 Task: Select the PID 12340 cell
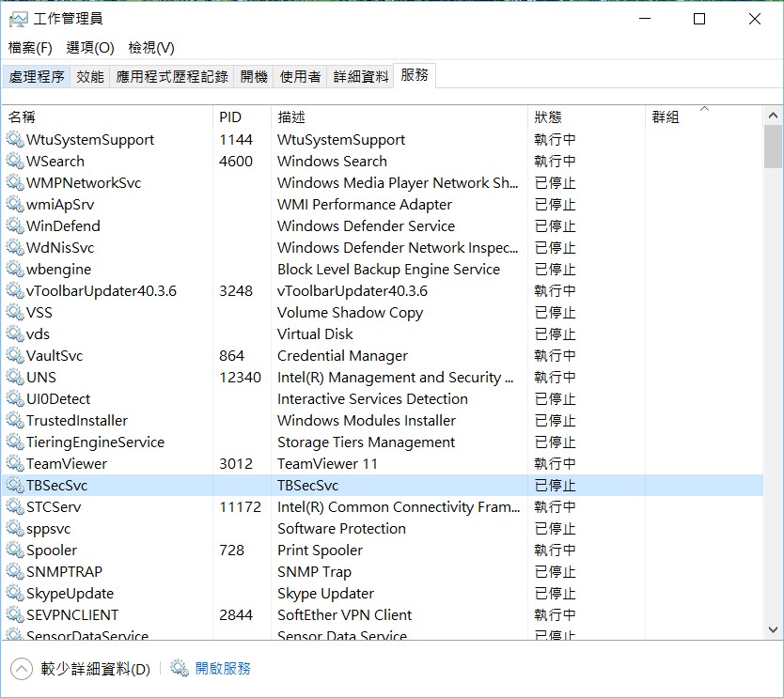[x=240, y=378]
